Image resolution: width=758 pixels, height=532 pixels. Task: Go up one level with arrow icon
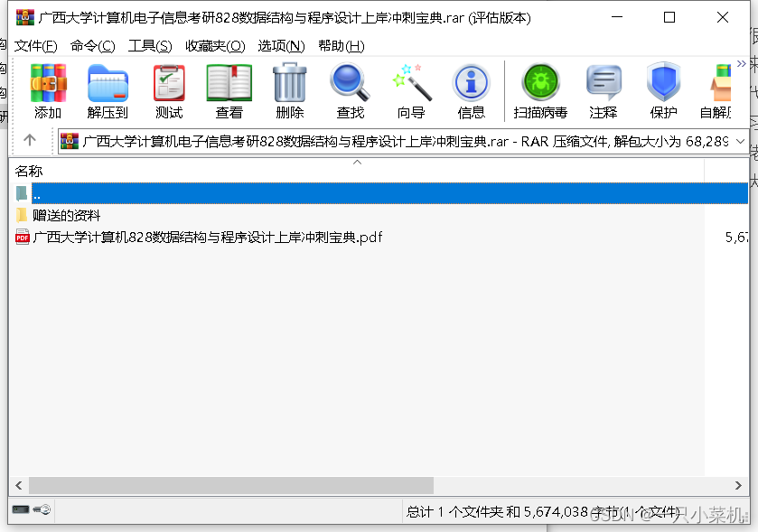pyautogui.click(x=30, y=140)
